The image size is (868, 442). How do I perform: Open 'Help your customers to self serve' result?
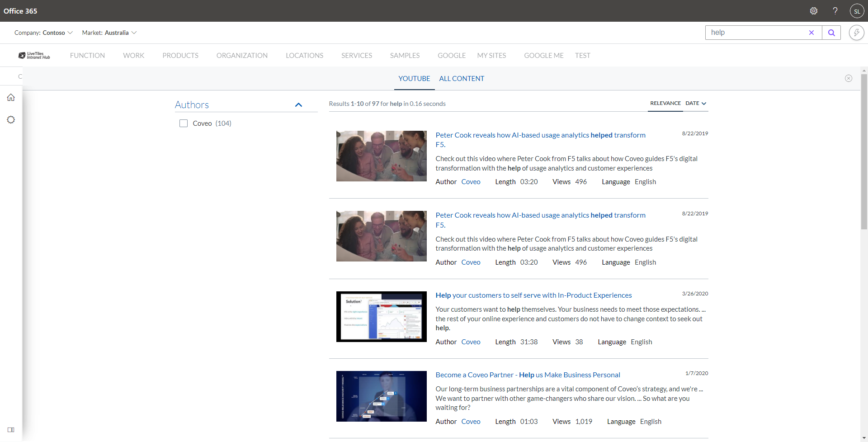[533, 295]
